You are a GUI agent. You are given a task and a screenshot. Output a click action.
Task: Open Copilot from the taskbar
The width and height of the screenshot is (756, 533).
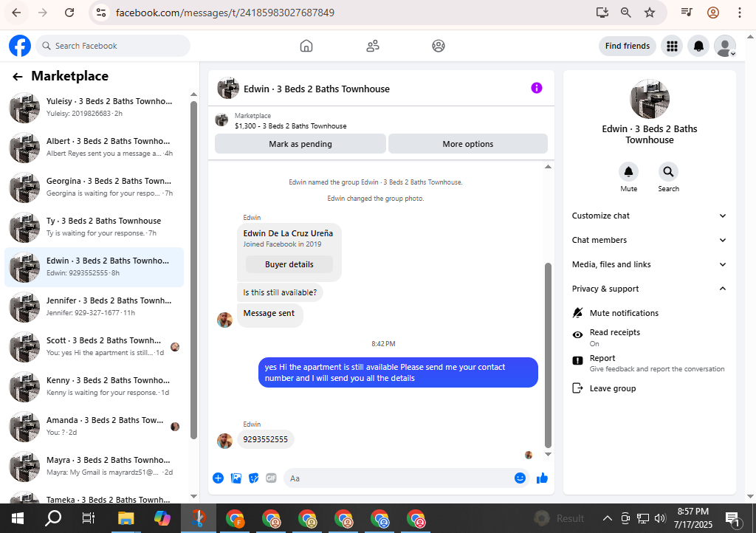tap(162, 518)
